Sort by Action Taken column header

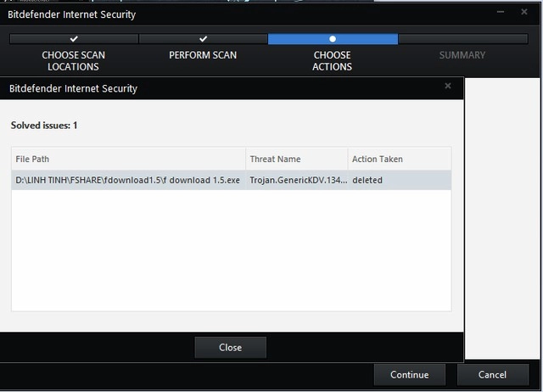coord(400,159)
